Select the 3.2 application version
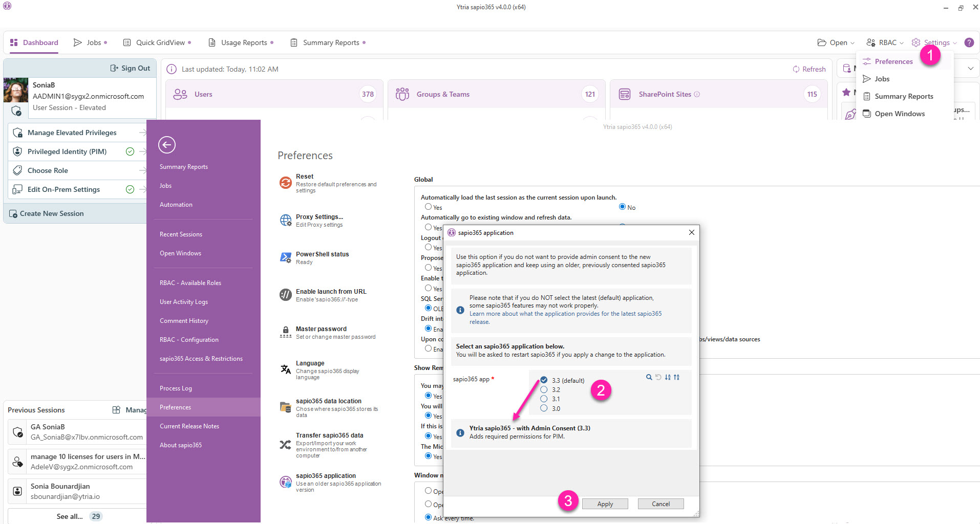Image resolution: width=980 pixels, height=524 pixels. [544, 390]
